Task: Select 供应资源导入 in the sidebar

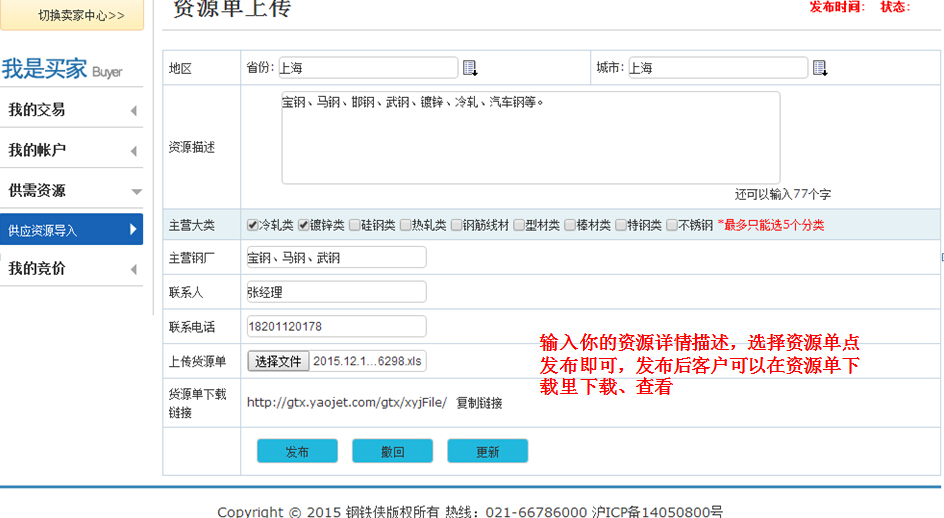Action: (71, 230)
